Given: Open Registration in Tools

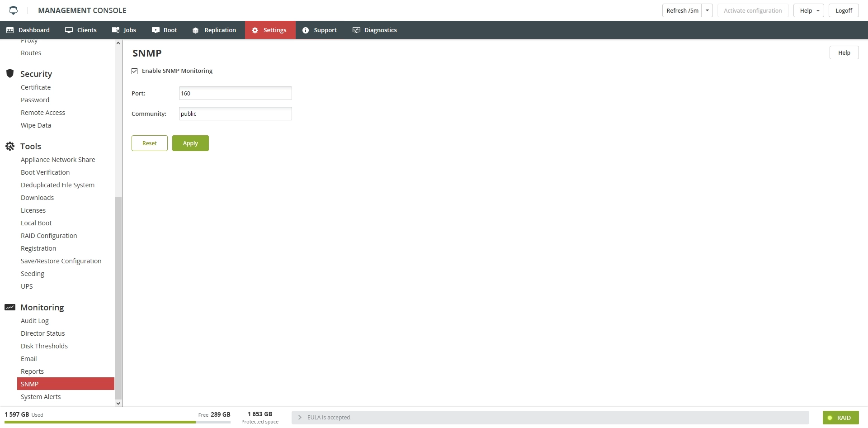Looking at the screenshot, I should (38, 248).
